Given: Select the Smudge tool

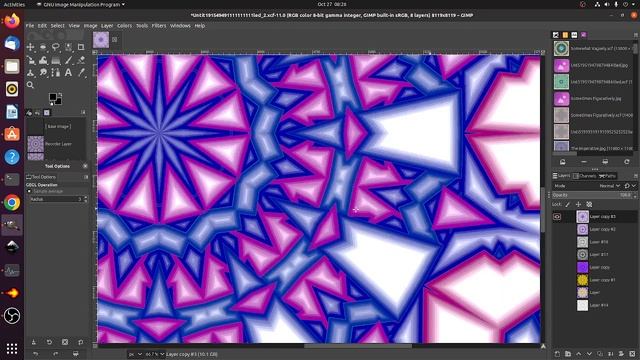Looking at the screenshot, I should point(43,73).
